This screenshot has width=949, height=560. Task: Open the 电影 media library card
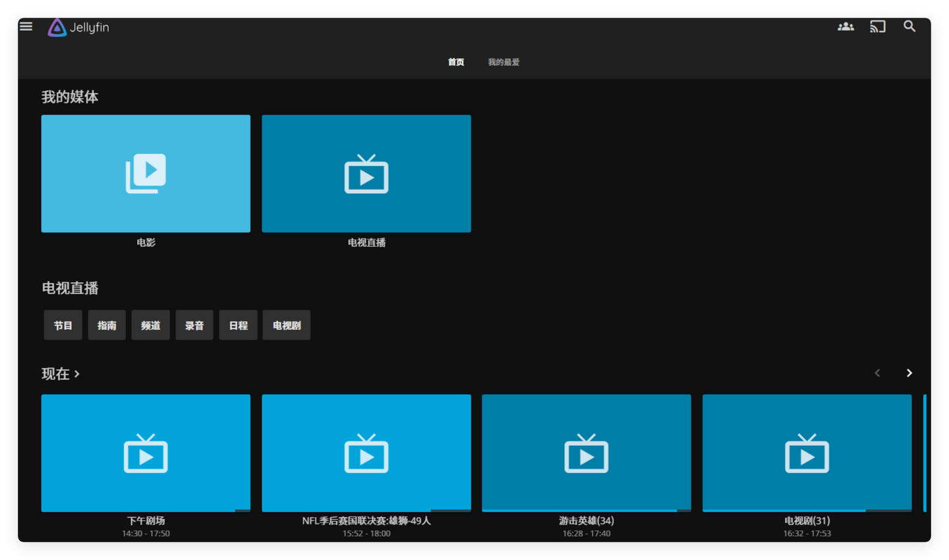(x=146, y=173)
